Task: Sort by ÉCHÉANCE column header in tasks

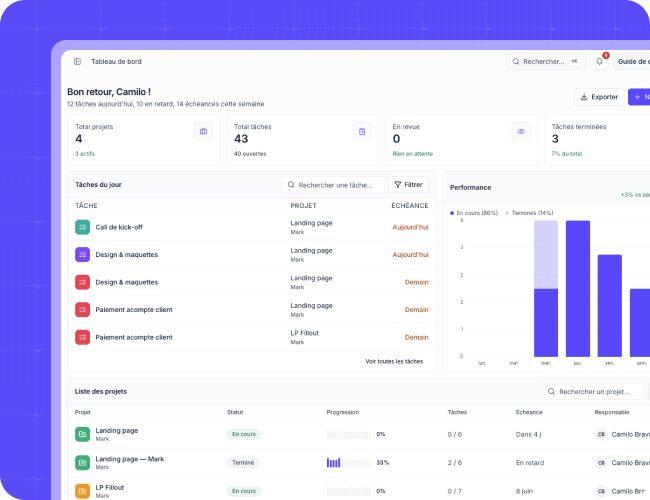Action: tap(410, 206)
